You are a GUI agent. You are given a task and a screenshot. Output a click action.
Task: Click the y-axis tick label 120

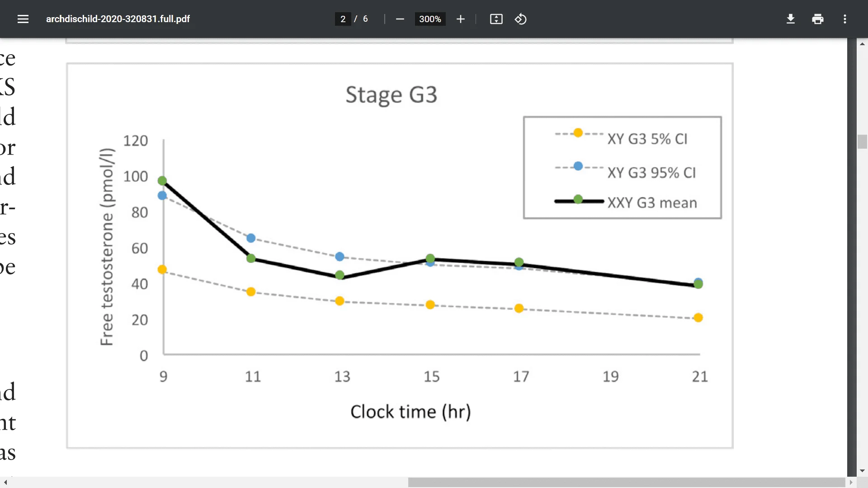click(135, 141)
